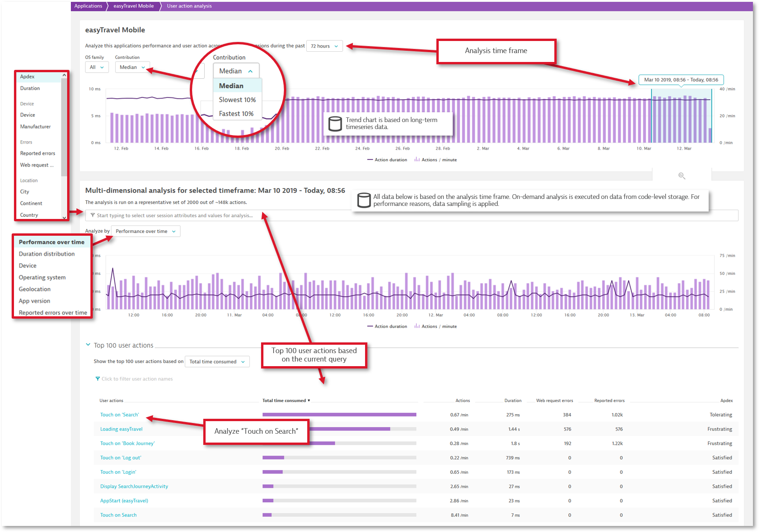Sort by Reported errors column header

point(609,401)
